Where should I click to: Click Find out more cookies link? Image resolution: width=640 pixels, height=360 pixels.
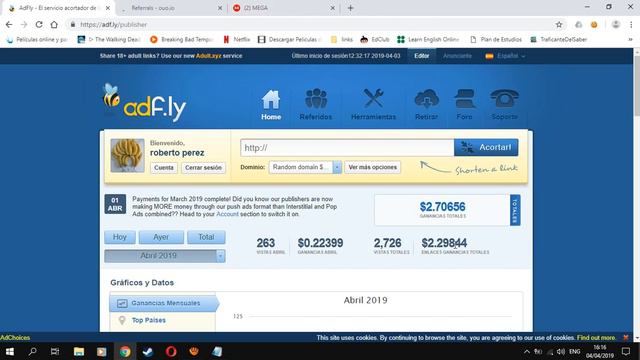click(x=596, y=338)
